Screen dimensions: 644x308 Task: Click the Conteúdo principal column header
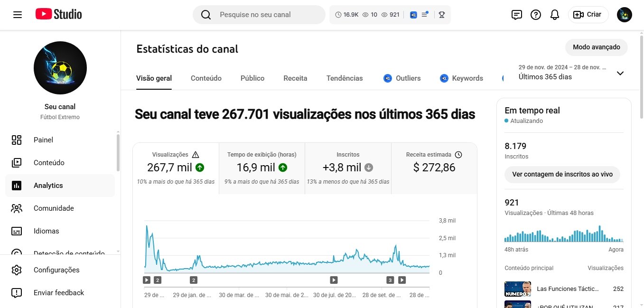click(529, 268)
